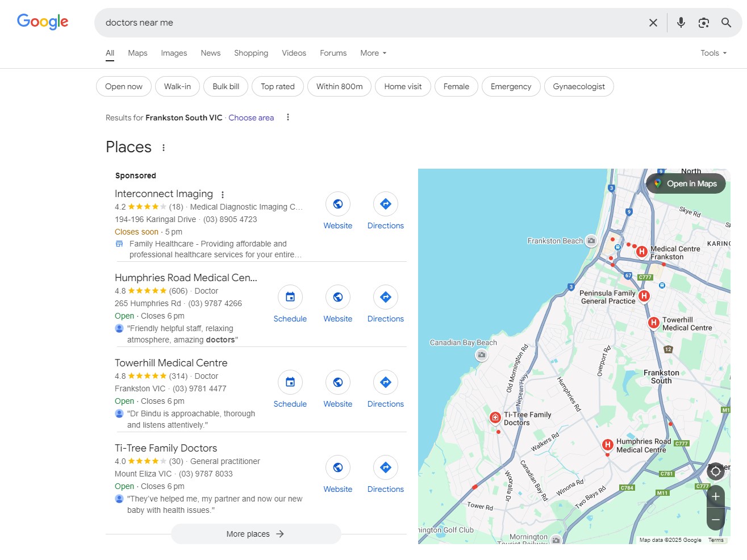Switch to the Images tab
The height and width of the screenshot is (560, 747).
point(174,53)
